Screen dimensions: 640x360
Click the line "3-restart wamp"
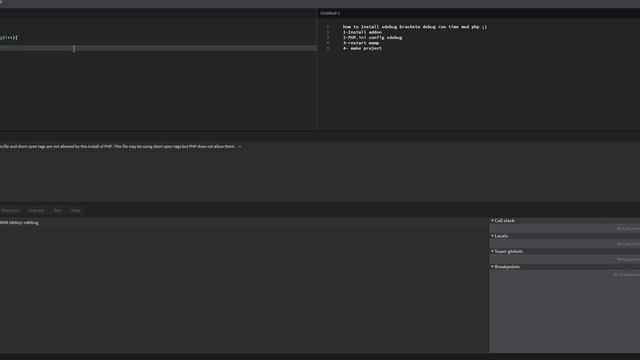click(361, 43)
